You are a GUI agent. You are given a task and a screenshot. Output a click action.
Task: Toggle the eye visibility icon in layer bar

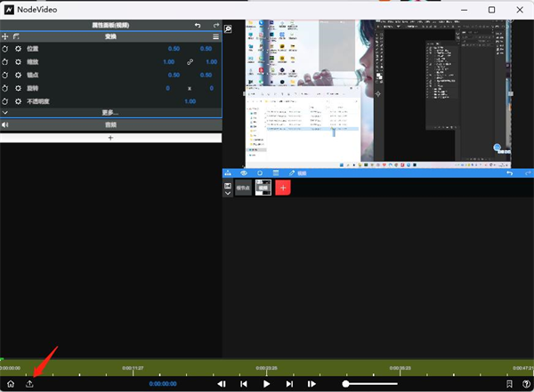pyautogui.click(x=244, y=173)
